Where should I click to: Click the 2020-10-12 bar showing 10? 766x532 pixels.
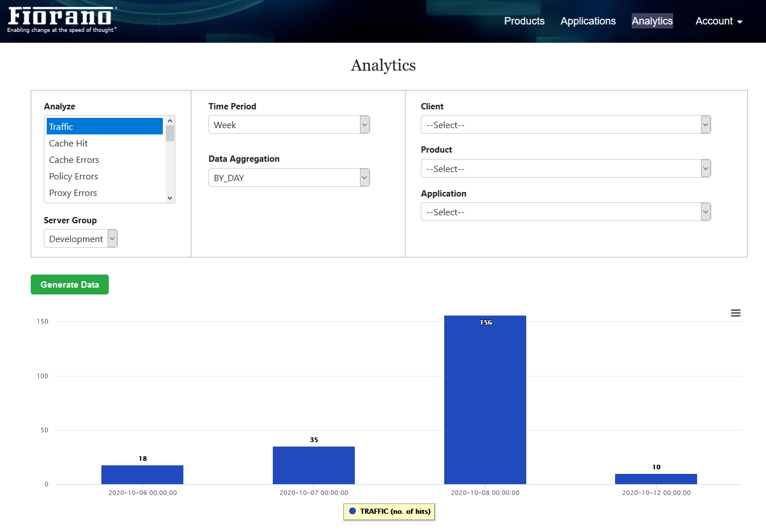(656, 479)
